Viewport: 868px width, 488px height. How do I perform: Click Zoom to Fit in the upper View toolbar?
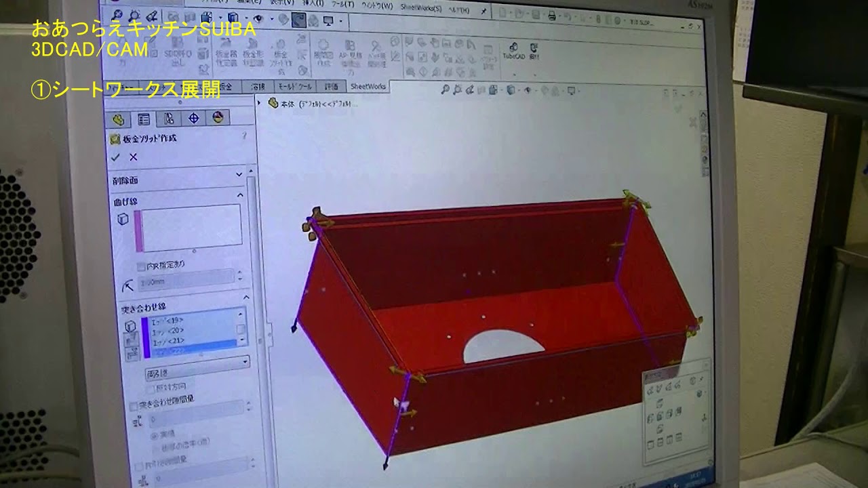click(117, 15)
